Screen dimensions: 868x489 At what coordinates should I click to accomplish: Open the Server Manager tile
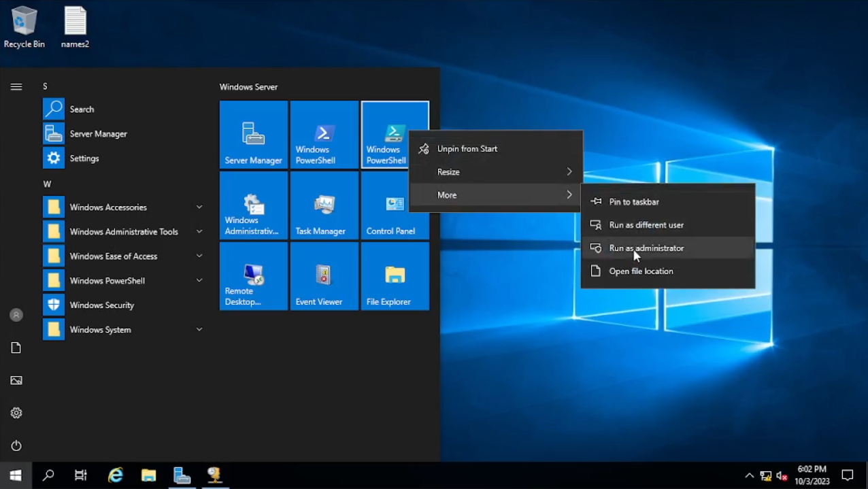tap(253, 134)
